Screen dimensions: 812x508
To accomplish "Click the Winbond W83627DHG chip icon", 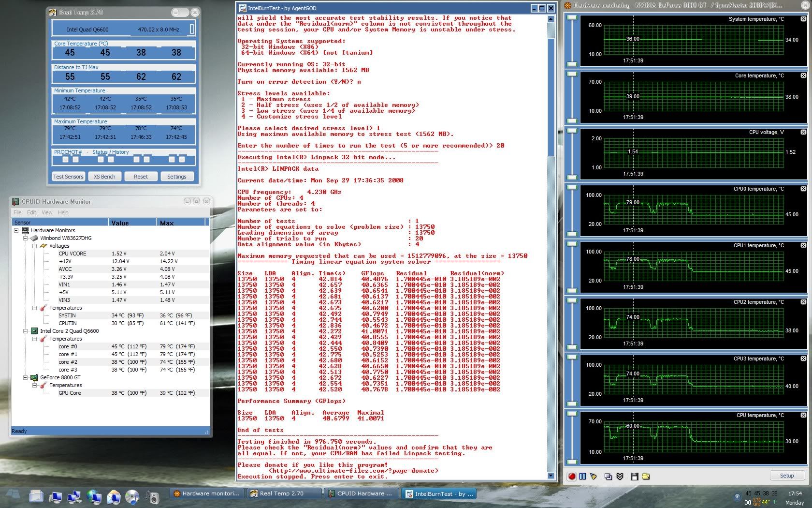I will 34,238.
